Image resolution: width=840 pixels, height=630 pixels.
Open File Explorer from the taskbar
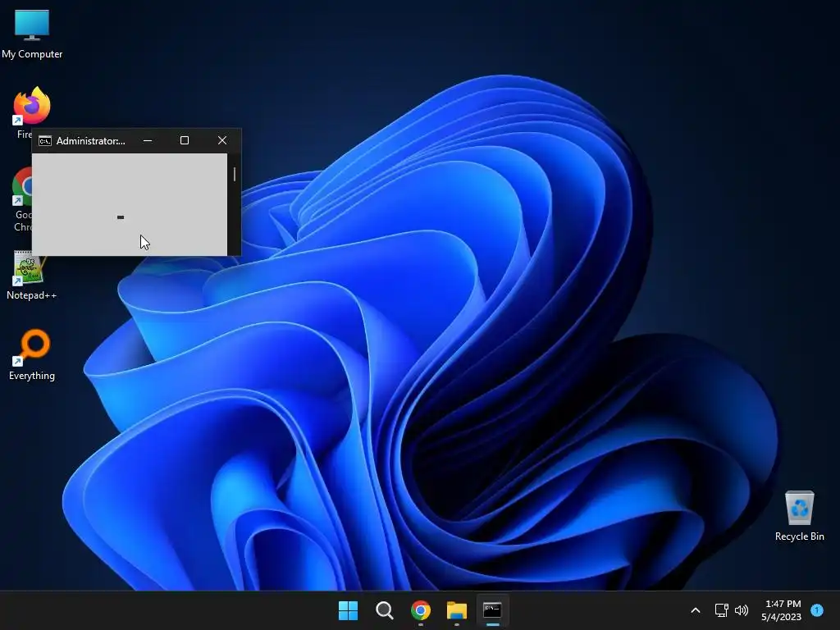(x=457, y=610)
